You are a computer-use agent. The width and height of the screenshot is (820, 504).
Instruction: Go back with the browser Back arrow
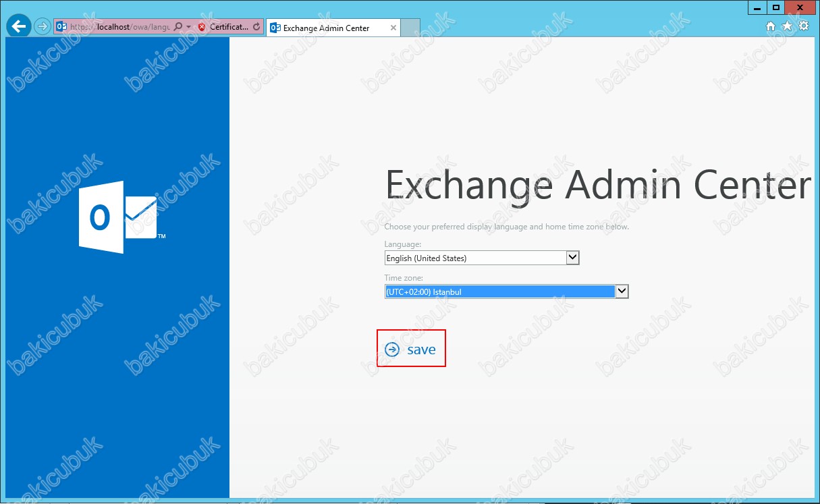[x=19, y=27]
